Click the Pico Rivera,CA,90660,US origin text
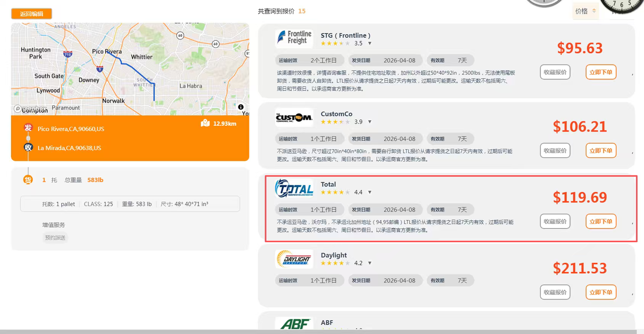Viewport: 644px width, 334px height. [x=71, y=129]
